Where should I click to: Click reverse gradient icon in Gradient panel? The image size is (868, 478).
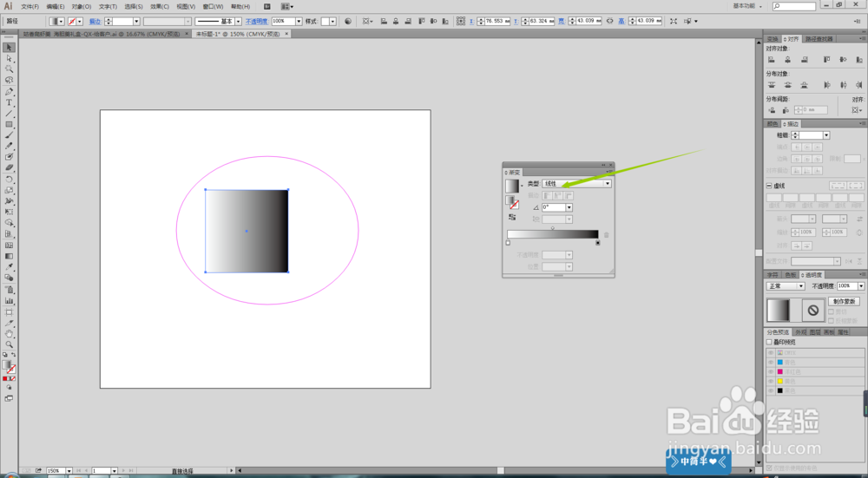[512, 217]
